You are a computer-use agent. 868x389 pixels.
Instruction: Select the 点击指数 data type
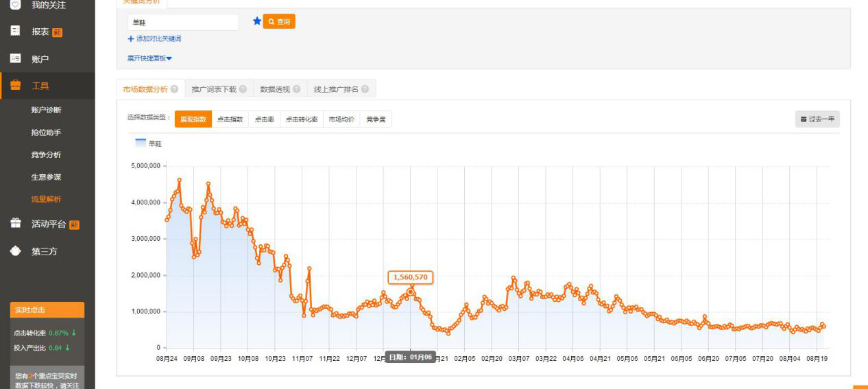(230, 119)
